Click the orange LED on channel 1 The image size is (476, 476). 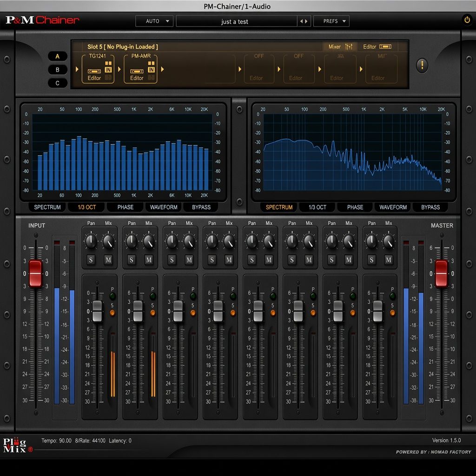tap(112, 313)
